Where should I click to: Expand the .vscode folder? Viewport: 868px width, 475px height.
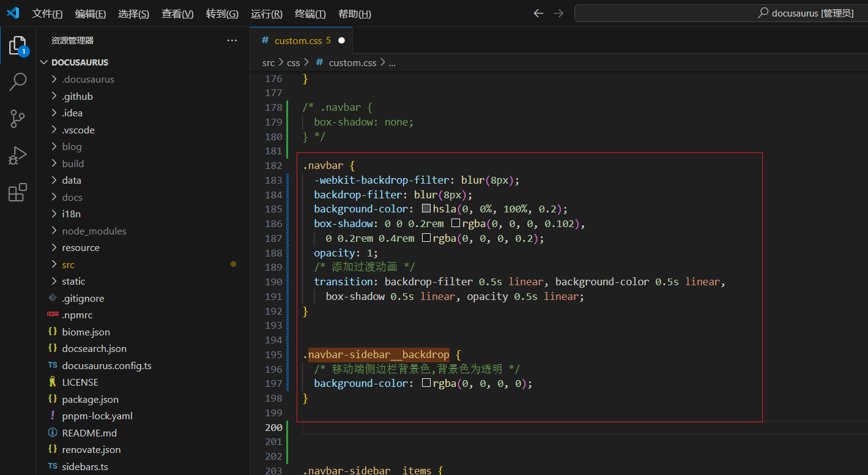pyautogui.click(x=54, y=130)
